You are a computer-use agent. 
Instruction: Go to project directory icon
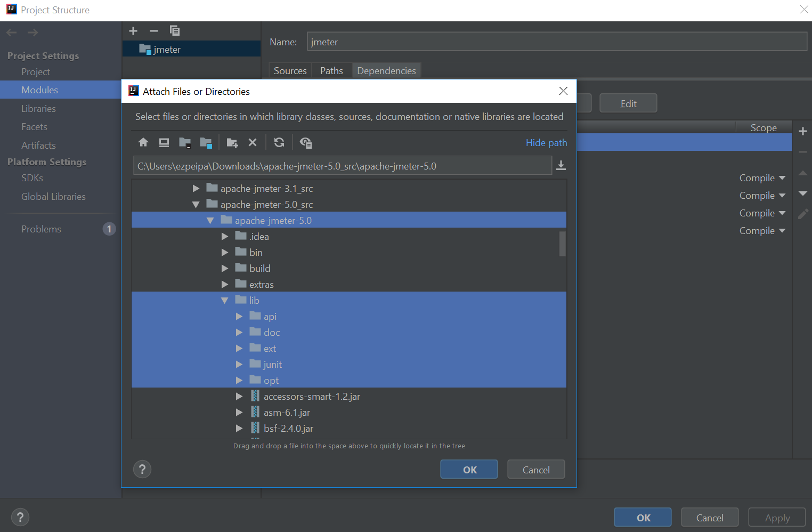pos(185,142)
